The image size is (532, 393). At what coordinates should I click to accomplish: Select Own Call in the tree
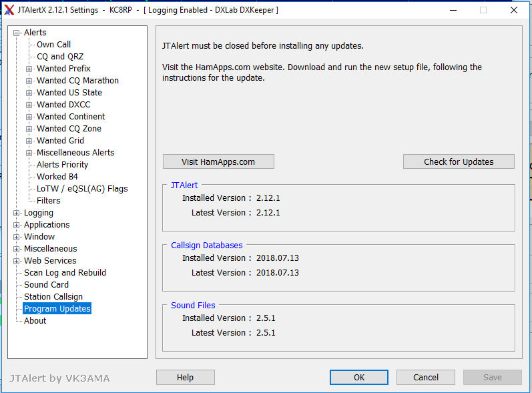pyautogui.click(x=53, y=45)
